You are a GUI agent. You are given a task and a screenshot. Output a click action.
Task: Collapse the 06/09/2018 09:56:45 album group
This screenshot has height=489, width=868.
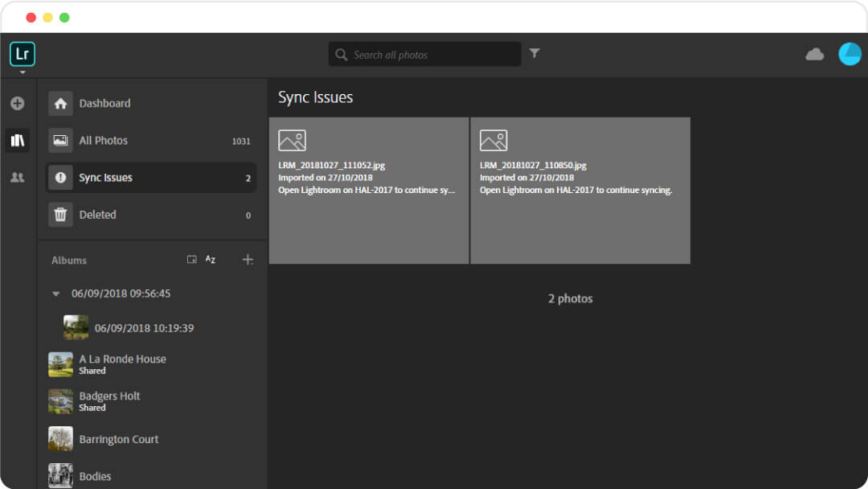click(55, 294)
